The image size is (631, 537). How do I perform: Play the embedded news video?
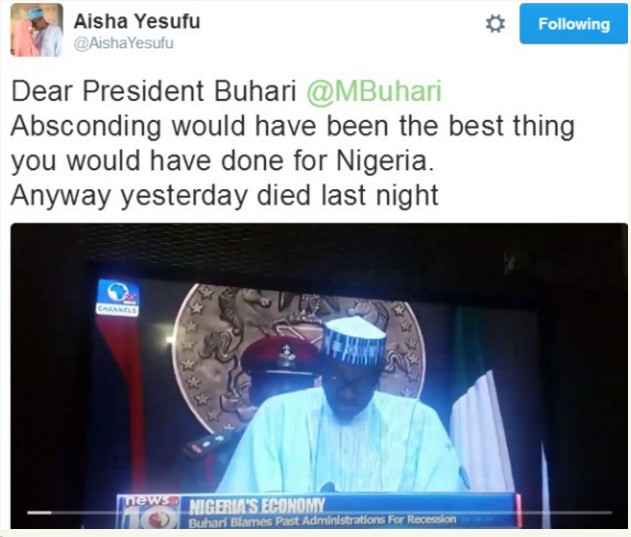click(319, 376)
